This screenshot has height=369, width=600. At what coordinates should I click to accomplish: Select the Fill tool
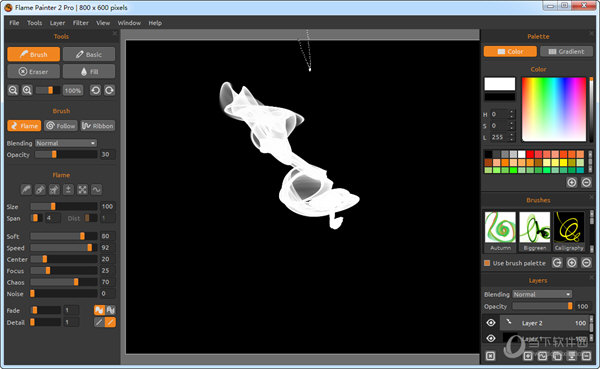click(x=89, y=72)
